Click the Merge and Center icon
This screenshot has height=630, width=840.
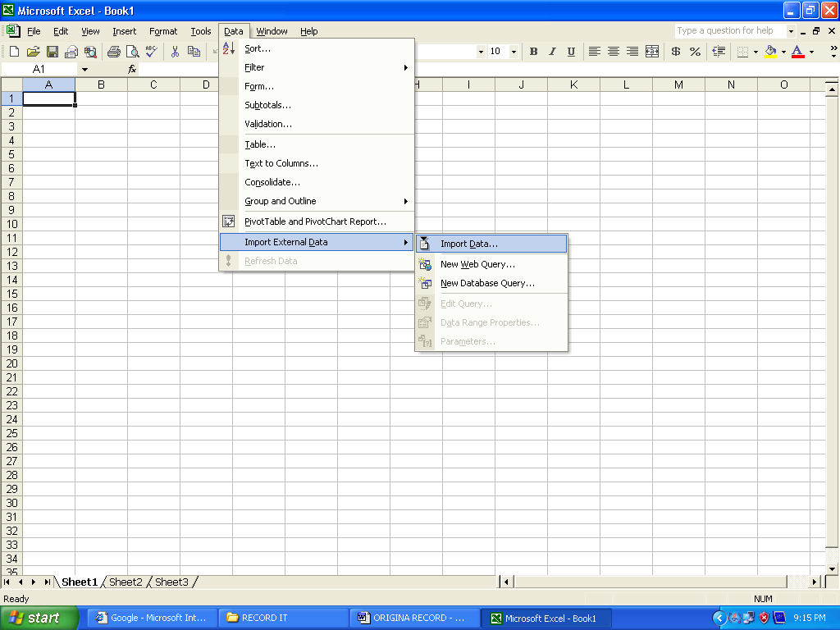(652, 52)
